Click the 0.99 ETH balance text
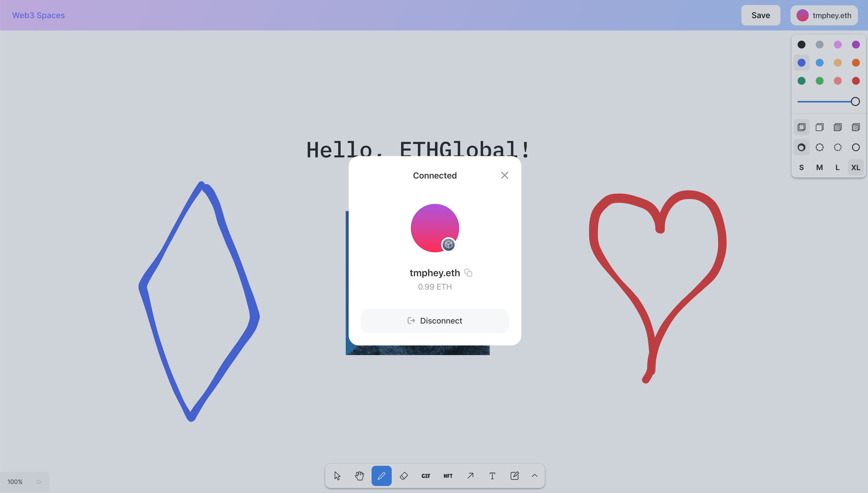 click(435, 287)
